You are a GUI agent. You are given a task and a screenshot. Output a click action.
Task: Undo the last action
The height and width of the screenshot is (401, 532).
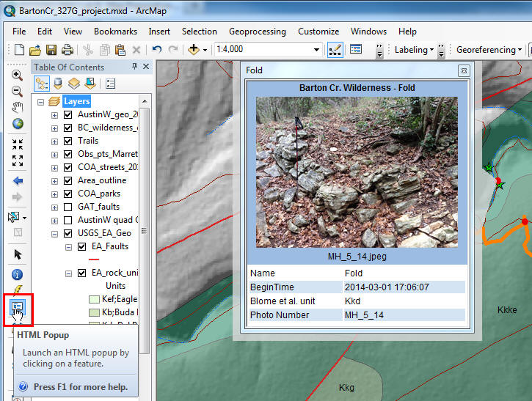click(x=157, y=50)
